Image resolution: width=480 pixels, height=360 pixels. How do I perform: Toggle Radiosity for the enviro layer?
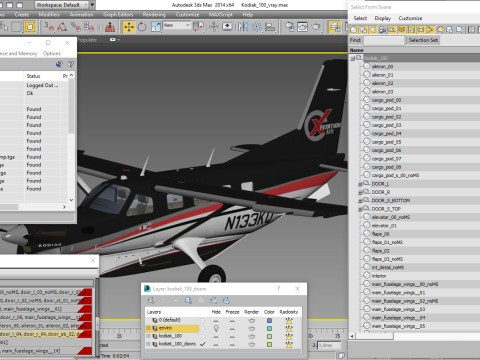pos(289,328)
